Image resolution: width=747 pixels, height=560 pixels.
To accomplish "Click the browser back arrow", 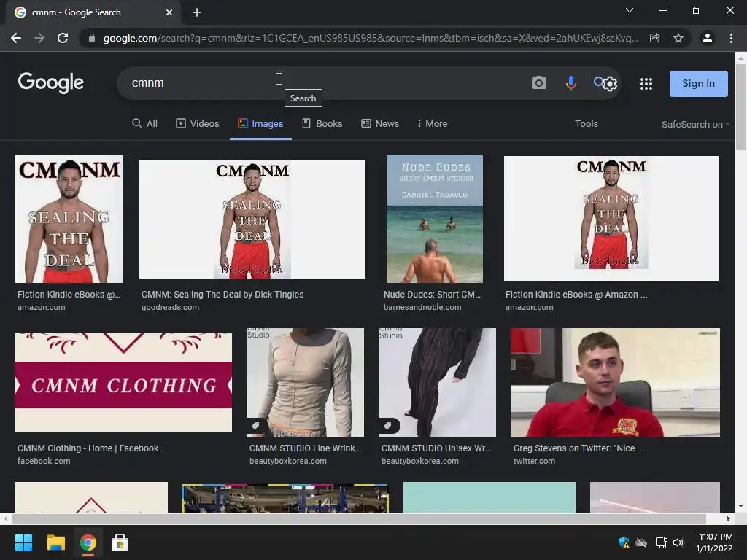I will point(16,38).
